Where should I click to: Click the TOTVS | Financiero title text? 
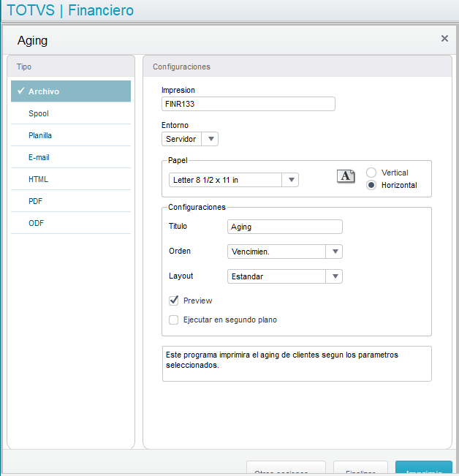coord(70,10)
